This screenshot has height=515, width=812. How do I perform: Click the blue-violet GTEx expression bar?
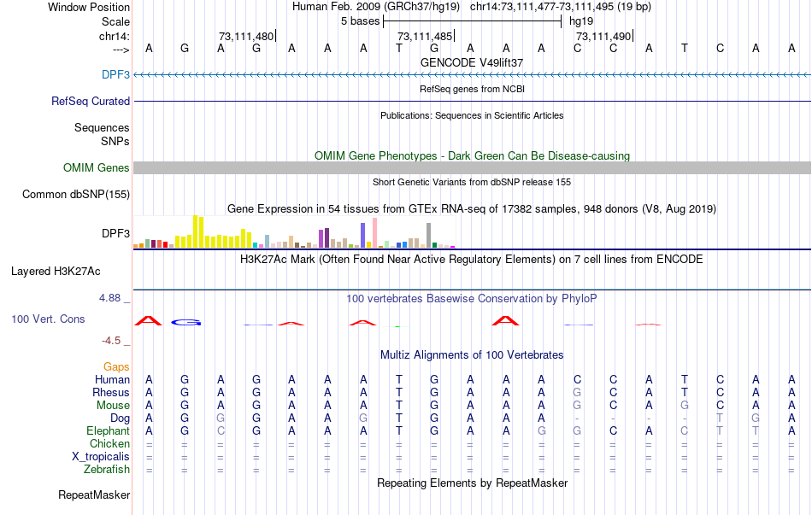point(362,236)
